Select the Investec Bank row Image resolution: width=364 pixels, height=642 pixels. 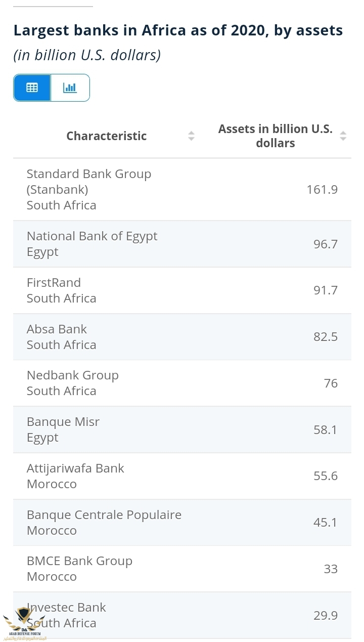[182, 615]
